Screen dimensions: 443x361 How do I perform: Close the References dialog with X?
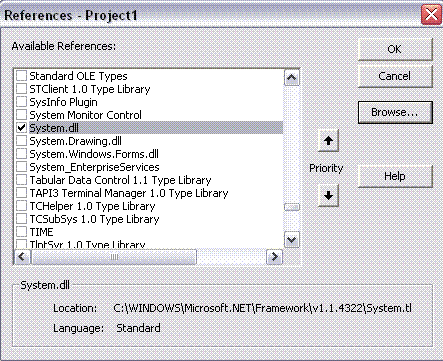(431, 15)
